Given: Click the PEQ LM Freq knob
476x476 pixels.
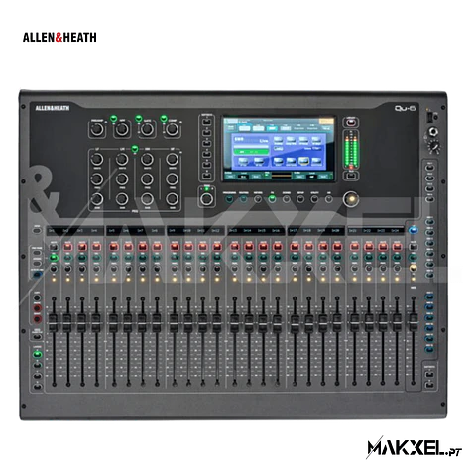Looking at the screenshot, I should (122, 178).
